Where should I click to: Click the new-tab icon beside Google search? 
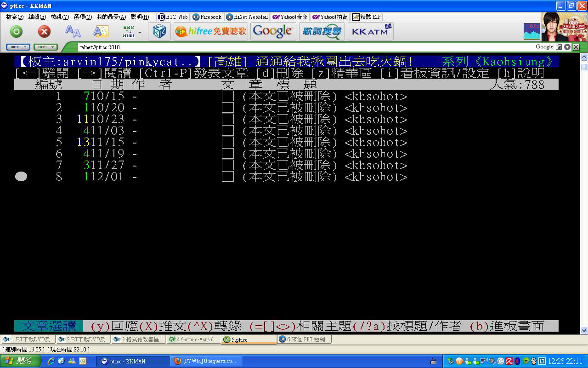[x=559, y=47]
